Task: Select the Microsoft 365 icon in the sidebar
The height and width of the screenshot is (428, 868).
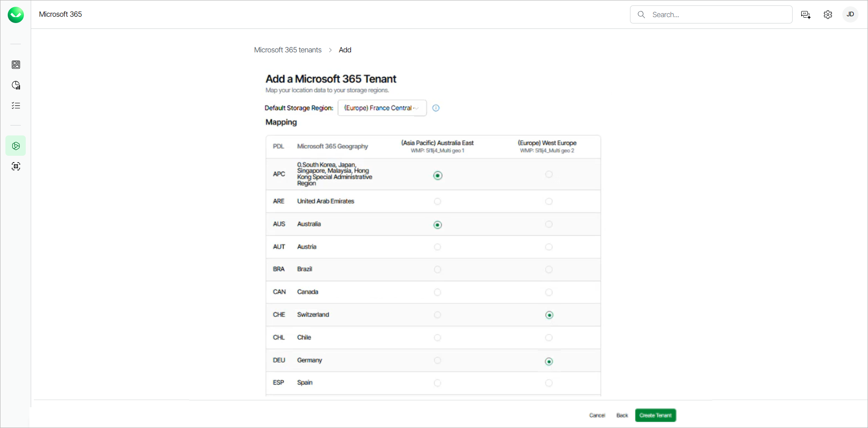Action: pyautogui.click(x=16, y=146)
